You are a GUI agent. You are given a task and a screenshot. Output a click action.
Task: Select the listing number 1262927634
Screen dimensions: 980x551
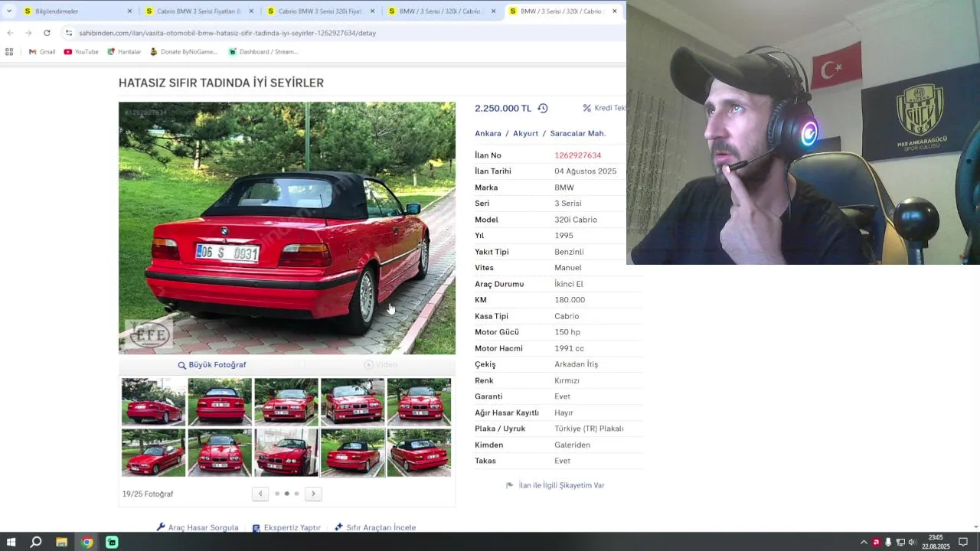[x=578, y=155]
